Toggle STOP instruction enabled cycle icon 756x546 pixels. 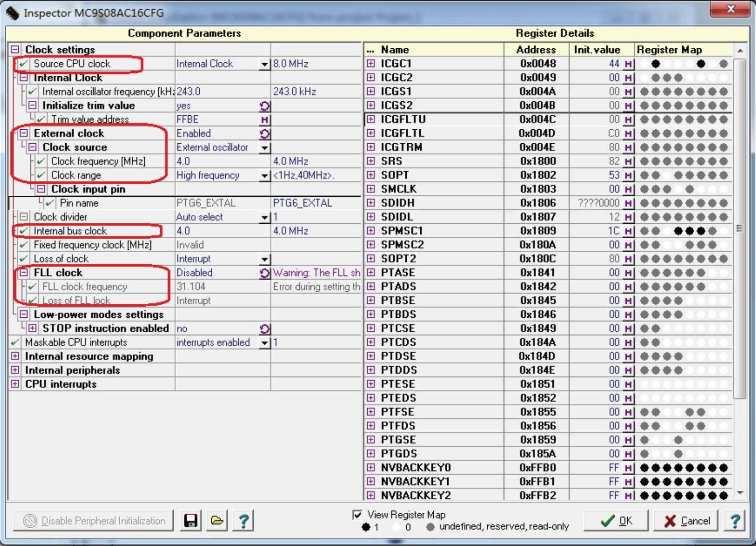click(x=264, y=329)
